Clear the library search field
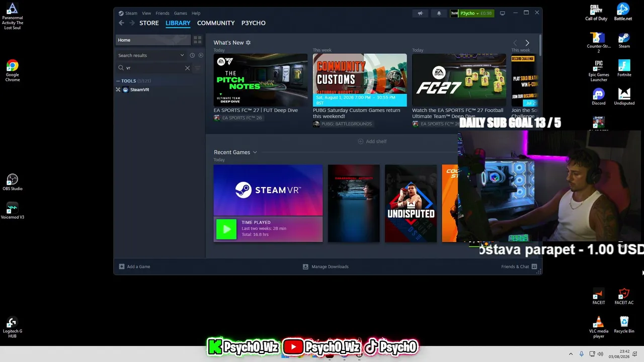The height and width of the screenshot is (362, 644). [x=188, y=68]
